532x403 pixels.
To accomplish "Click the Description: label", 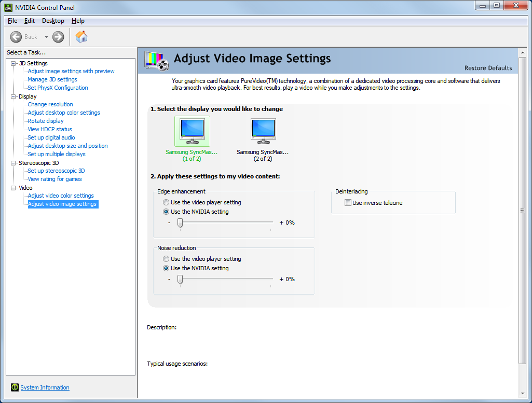I will [161, 327].
